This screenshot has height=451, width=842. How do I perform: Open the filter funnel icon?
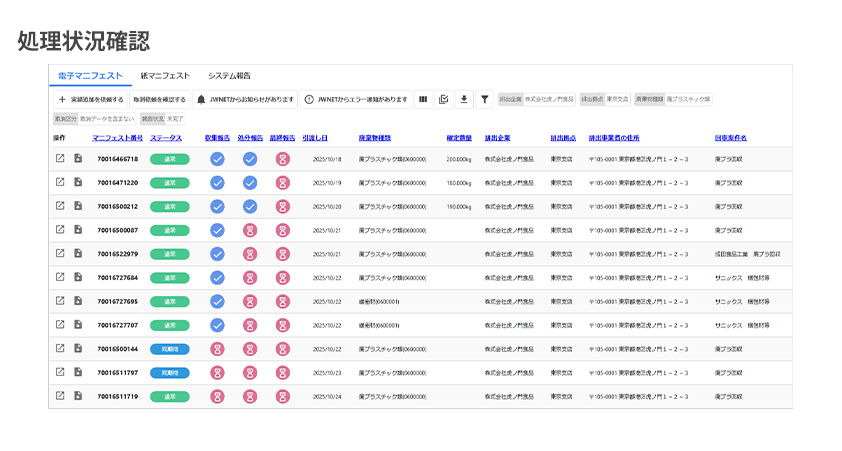[x=484, y=100]
